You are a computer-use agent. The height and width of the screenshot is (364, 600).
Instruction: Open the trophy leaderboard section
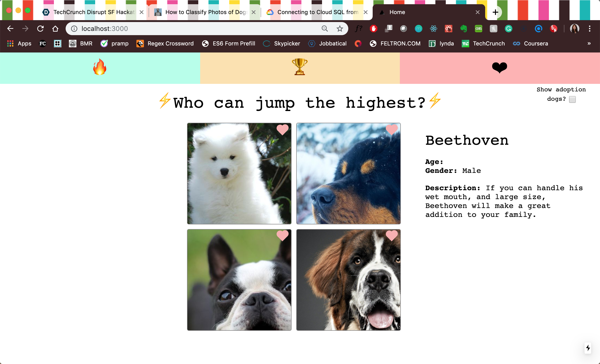point(300,67)
